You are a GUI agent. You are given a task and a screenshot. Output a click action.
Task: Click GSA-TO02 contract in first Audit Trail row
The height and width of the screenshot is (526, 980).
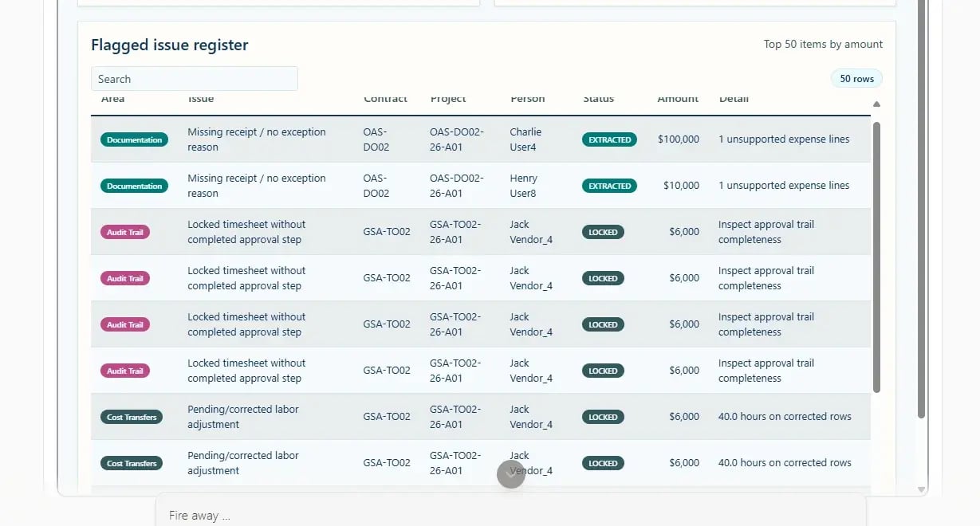[x=387, y=232]
